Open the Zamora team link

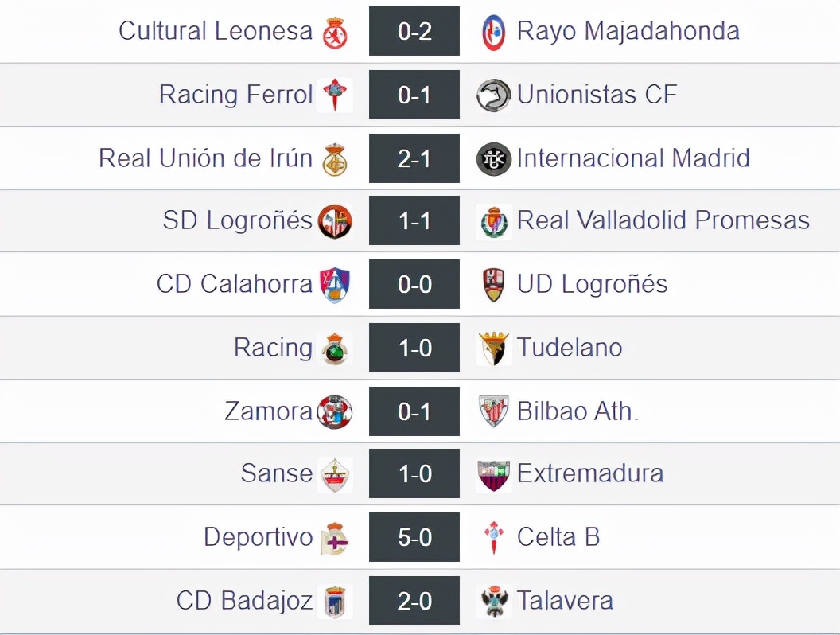tap(268, 411)
